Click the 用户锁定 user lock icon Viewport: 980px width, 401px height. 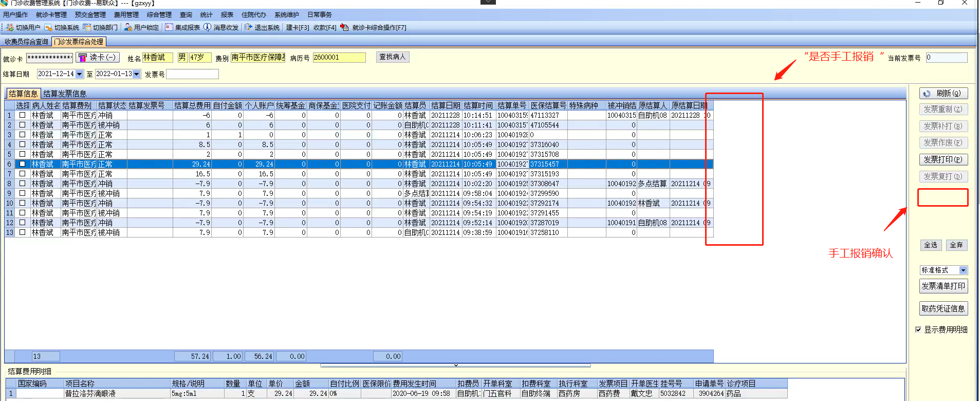click(128, 27)
